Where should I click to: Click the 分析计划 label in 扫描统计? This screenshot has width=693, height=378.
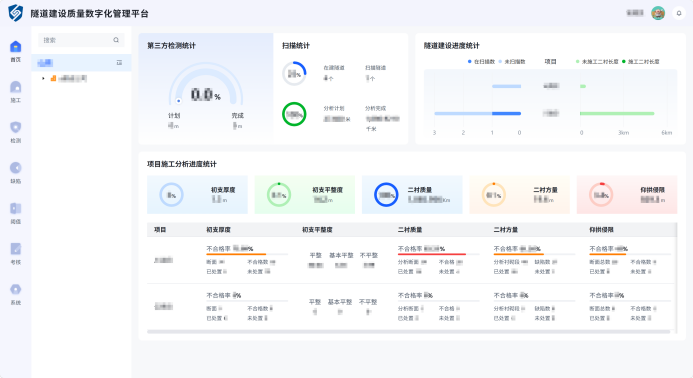[334, 108]
